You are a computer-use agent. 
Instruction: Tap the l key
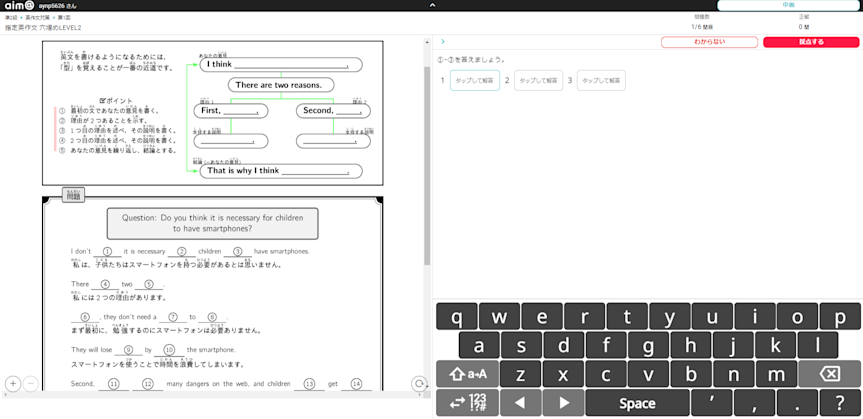818,345
